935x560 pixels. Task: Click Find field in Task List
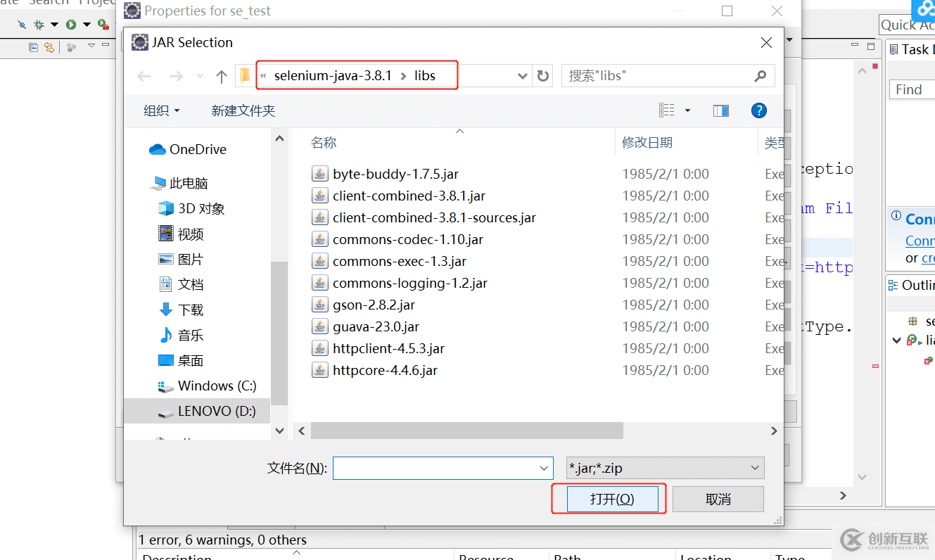(x=912, y=89)
